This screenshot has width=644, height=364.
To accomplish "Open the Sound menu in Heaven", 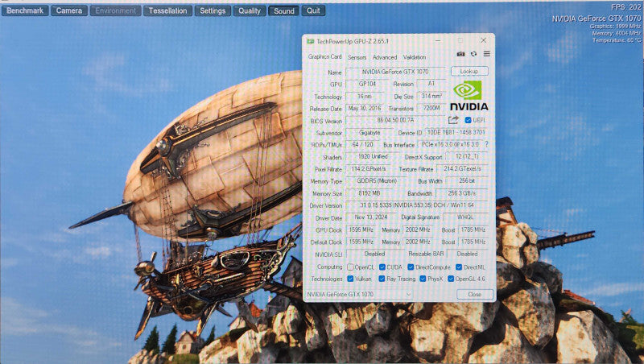I will click(x=284, y=10).
